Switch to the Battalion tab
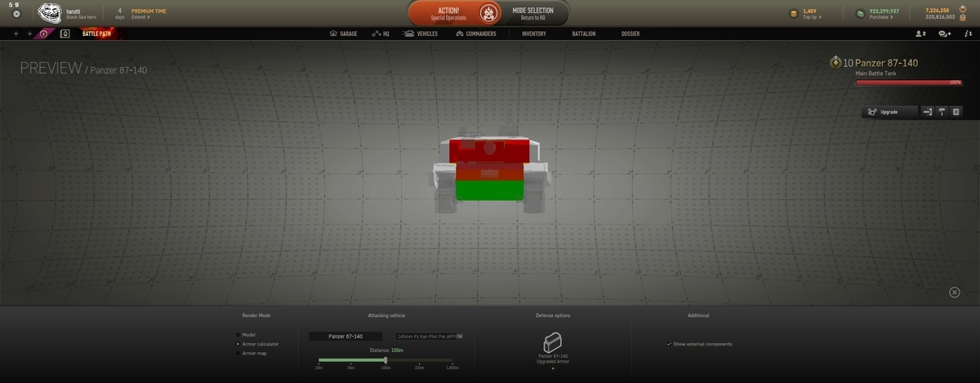Image resolution: width=980 pixels, height=383 pixels. point(584,33)
